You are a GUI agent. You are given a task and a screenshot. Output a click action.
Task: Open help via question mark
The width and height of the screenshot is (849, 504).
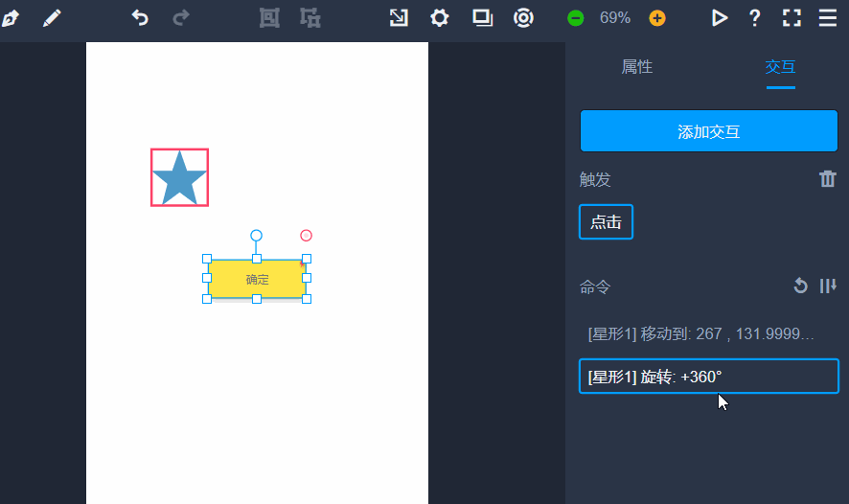point(755,18)
